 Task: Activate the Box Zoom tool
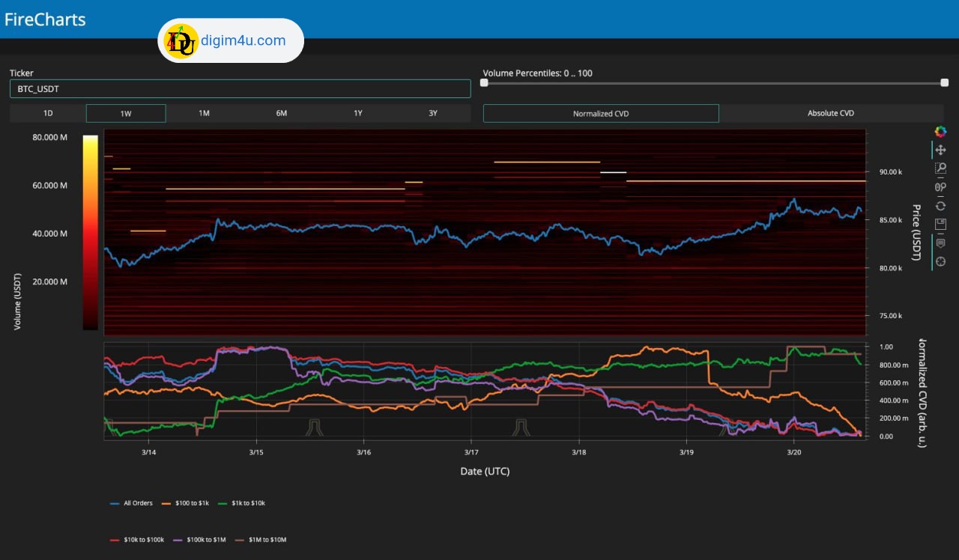940,168
